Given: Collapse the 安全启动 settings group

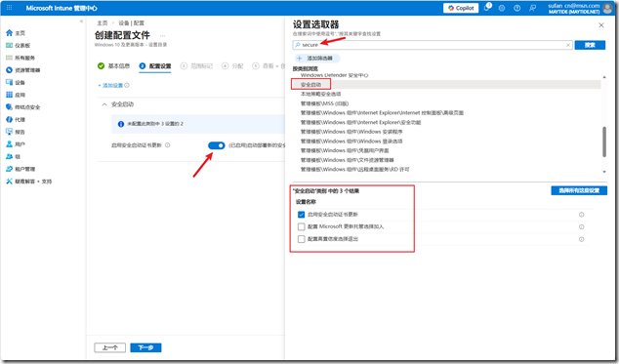Looking at the screenshot, I should pos(104,104).
